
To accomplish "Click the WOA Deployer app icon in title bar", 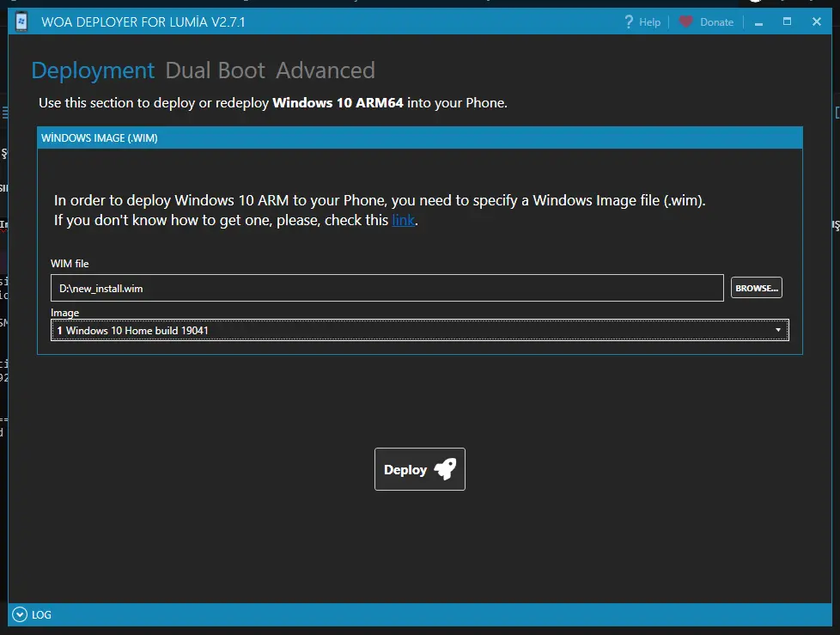I will (21, 21).
